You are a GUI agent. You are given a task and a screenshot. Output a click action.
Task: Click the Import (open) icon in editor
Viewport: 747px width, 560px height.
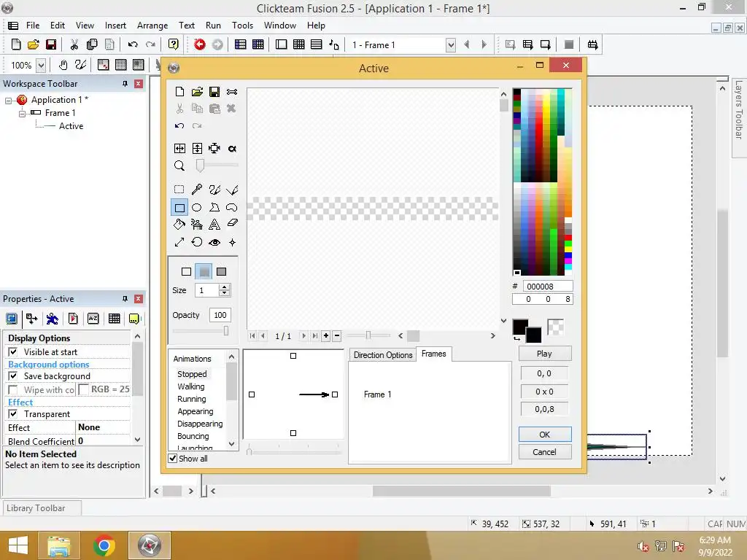click(197, 91)
